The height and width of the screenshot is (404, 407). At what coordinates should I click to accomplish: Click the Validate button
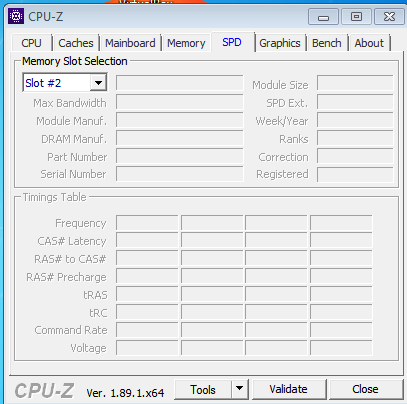[289, 389]
